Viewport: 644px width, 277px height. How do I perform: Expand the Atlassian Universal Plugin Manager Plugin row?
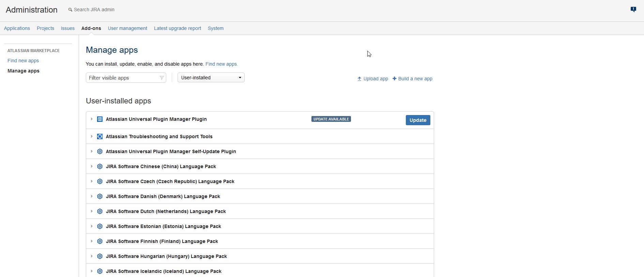(x=92, y=119)
